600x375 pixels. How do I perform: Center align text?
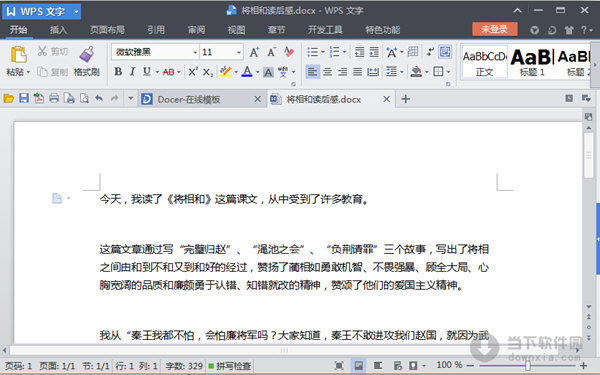(x=328, y=72)
